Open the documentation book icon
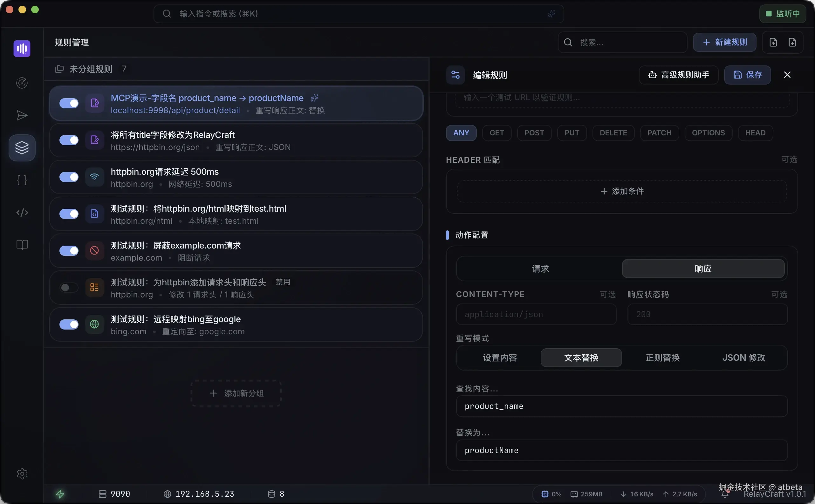 22,245
